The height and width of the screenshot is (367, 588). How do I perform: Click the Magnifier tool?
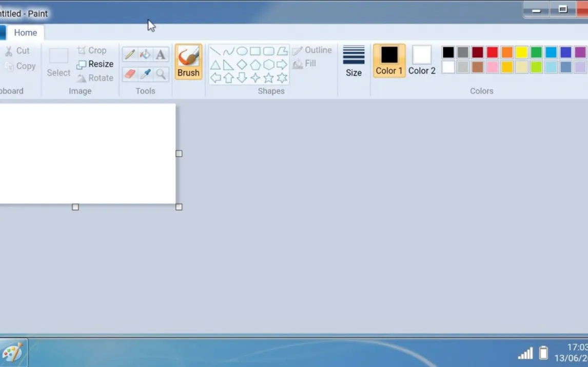tap(161, 74)
